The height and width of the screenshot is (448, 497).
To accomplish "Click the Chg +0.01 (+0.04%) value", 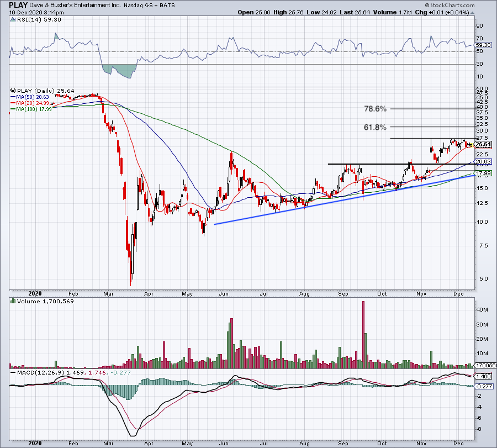I will coord(442,12).
